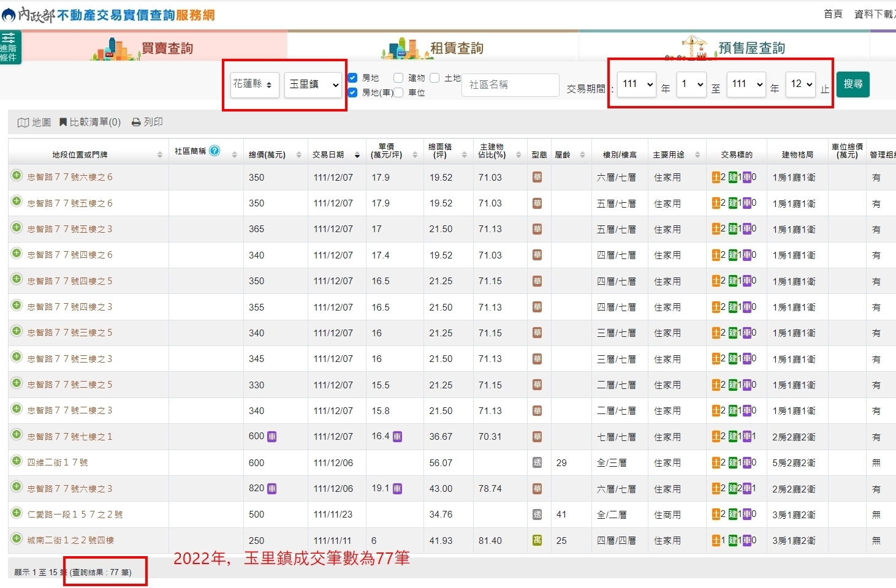Viewport: 896px width, 588px height.
Task: Click the 社區名稱 community name input field
Action: click(510, 85)
